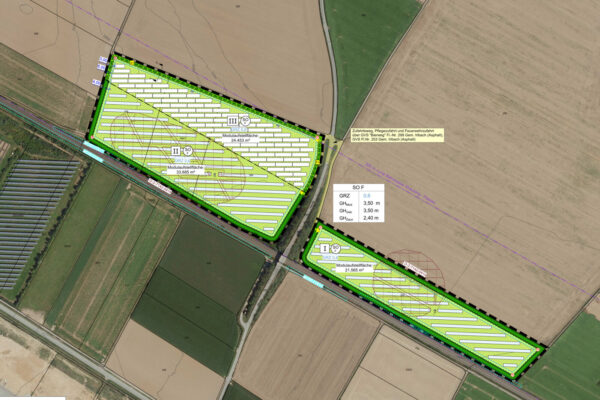Click the blue GRZ label in zone I
The image size is (600, 400).
click(x=329, y=258)
